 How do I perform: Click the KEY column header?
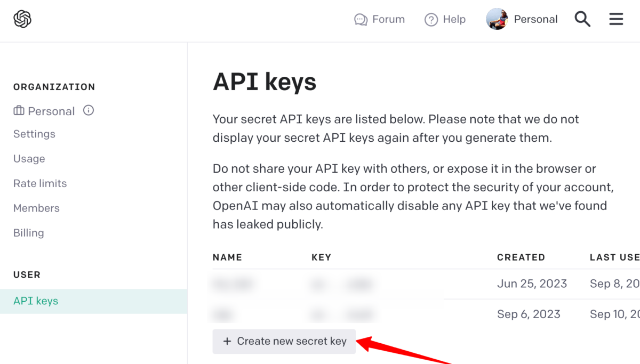tap(322, 257)
